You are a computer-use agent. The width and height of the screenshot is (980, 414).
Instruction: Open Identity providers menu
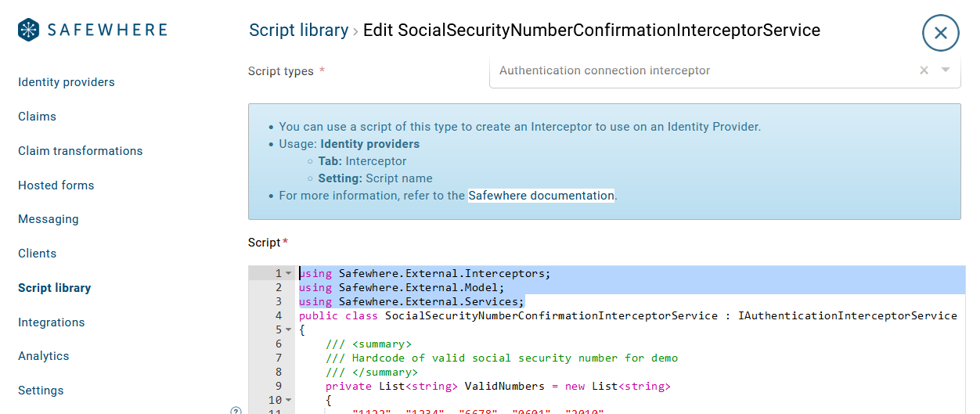pyautogui.click(x=67, y=82)
